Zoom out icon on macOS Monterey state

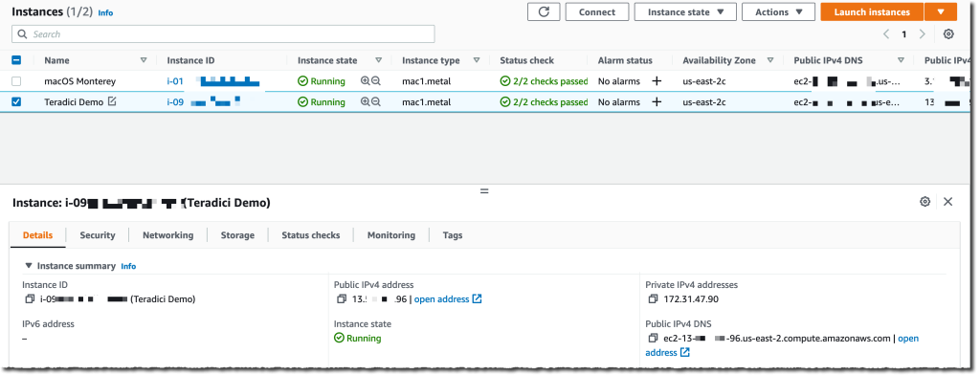tap(375, 81)
